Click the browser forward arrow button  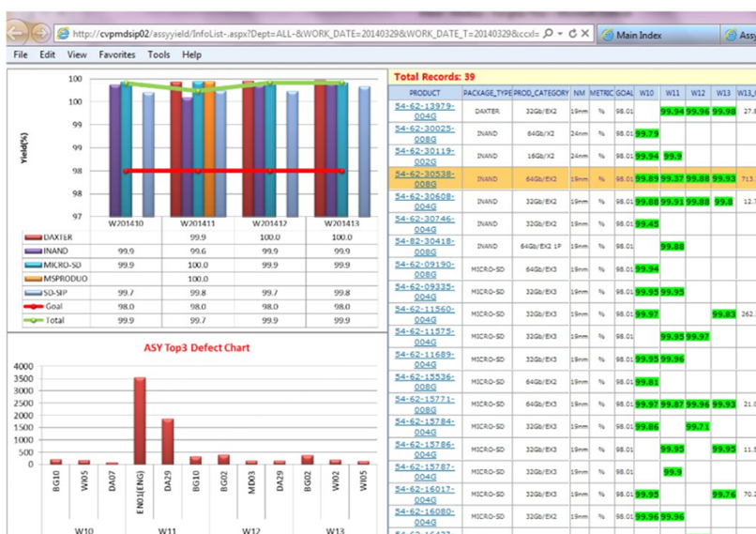[40, 33]
